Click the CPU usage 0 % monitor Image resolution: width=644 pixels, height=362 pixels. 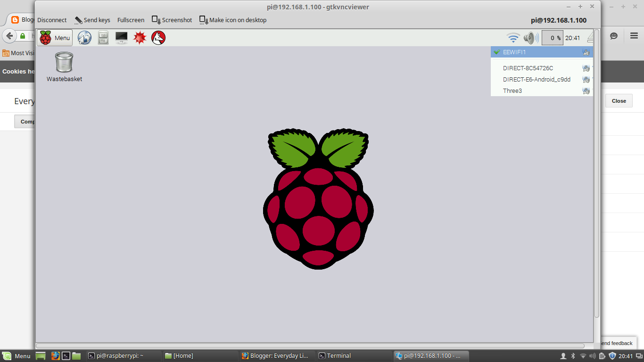tap(552, 38)
